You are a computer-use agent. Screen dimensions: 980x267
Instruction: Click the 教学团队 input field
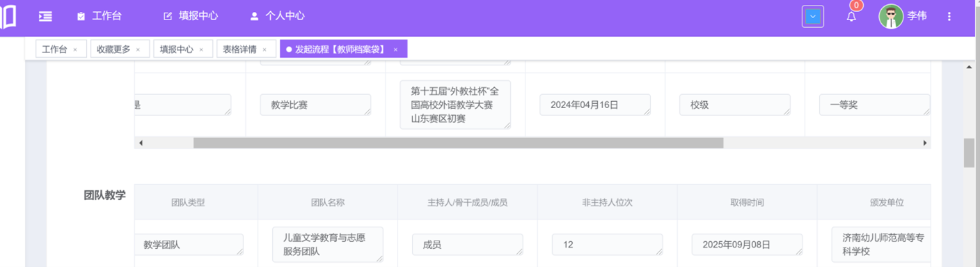pyautogui.click(x=189, y=245)
